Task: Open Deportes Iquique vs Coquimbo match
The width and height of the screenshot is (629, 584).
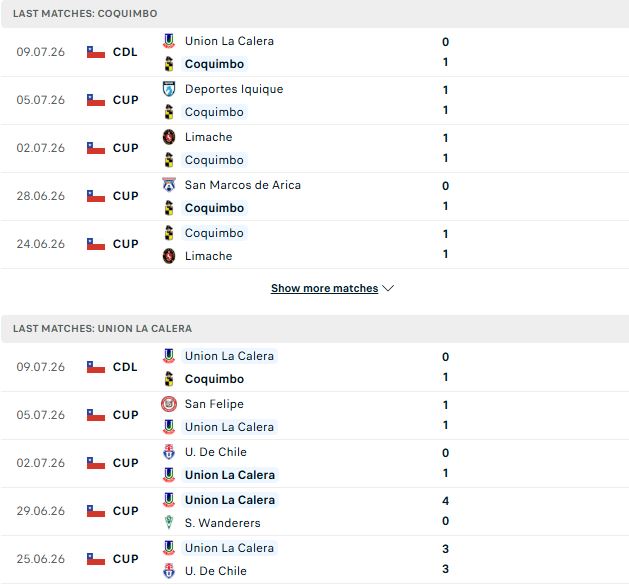Action: 314,100
